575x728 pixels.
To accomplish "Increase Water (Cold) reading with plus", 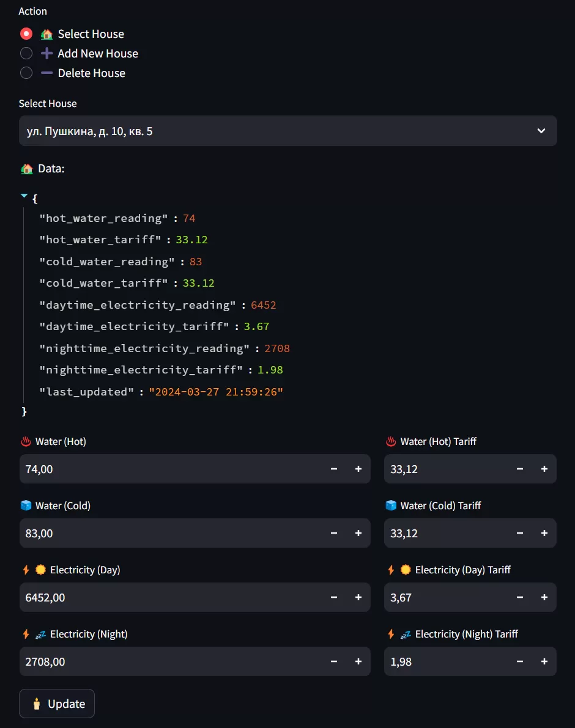I will (x=358, y=533).
